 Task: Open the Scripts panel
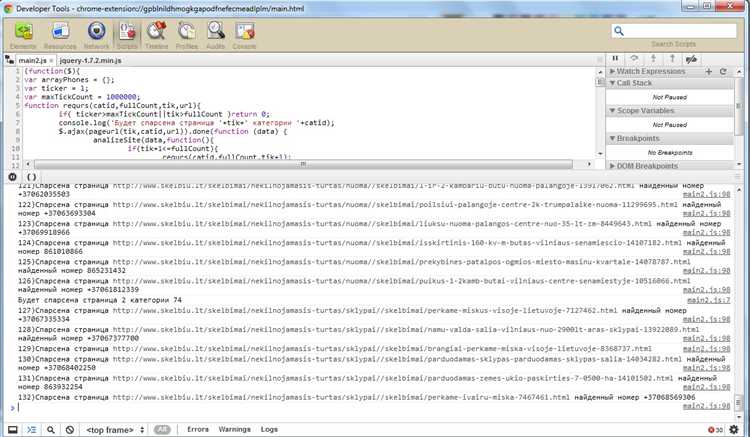tap(127, 35)
